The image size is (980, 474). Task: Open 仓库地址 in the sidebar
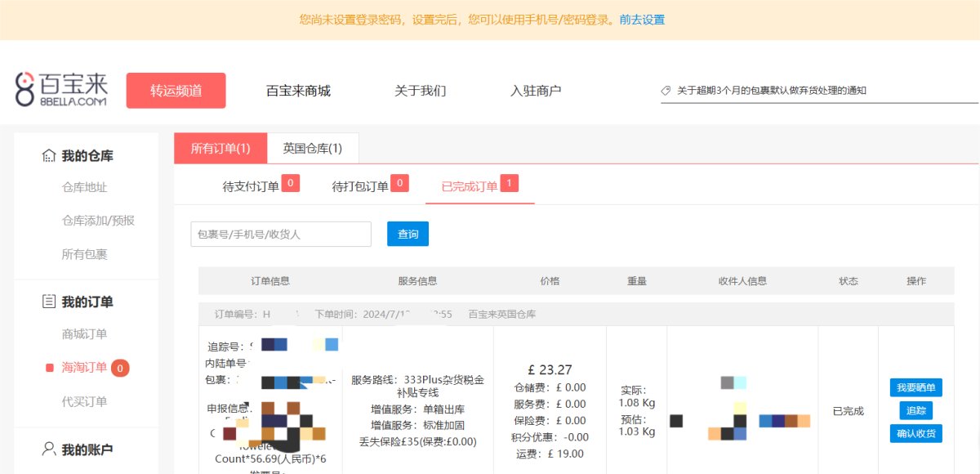point(85,187)
